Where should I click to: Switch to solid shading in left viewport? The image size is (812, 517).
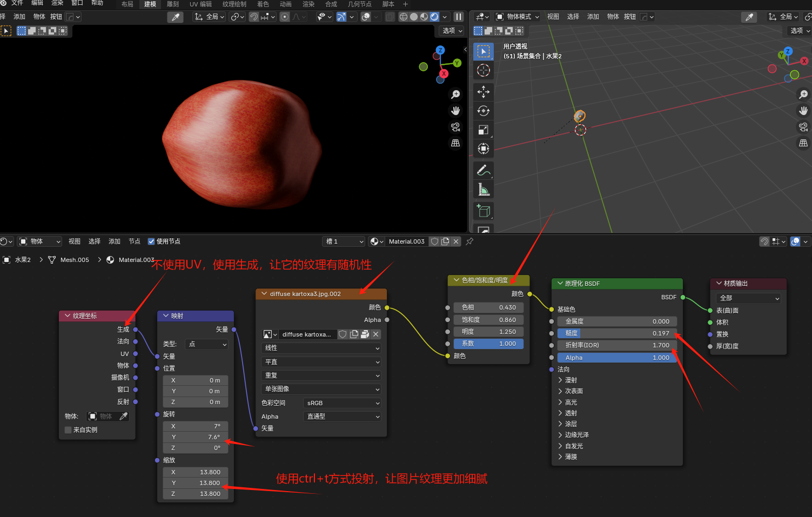414,17
